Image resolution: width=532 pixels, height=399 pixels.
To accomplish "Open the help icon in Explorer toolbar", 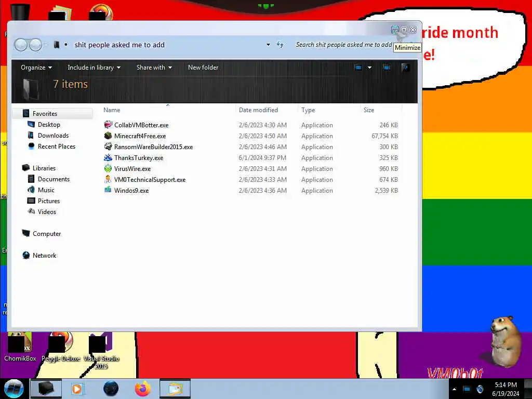I will [405, 68].
